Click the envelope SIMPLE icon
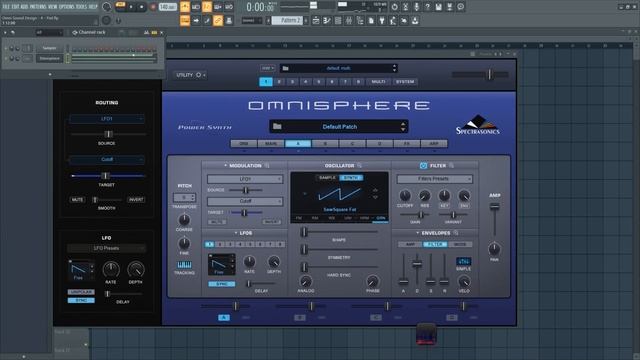 463,261
